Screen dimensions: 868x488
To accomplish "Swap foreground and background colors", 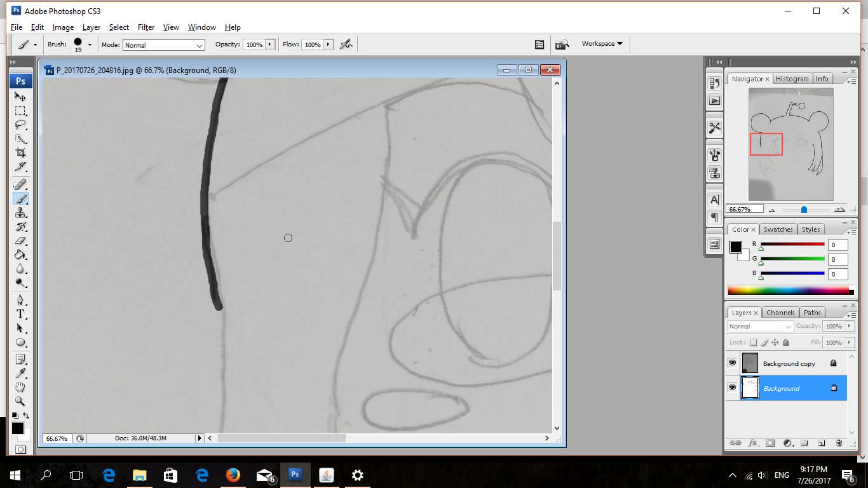I will click(26, 416).
